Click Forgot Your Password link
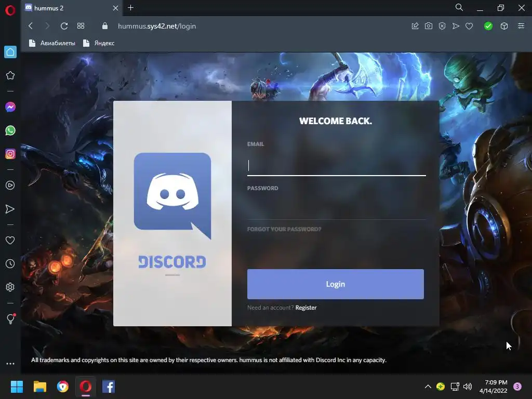The image size is (532, 399). pyautogui.click(x=284, y=229)
